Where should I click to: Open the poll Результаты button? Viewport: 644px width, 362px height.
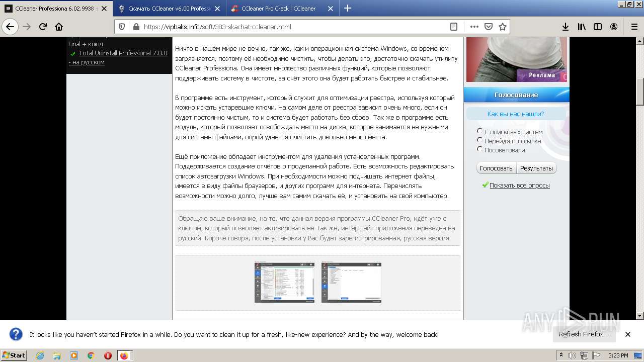(x=536, y=168)
